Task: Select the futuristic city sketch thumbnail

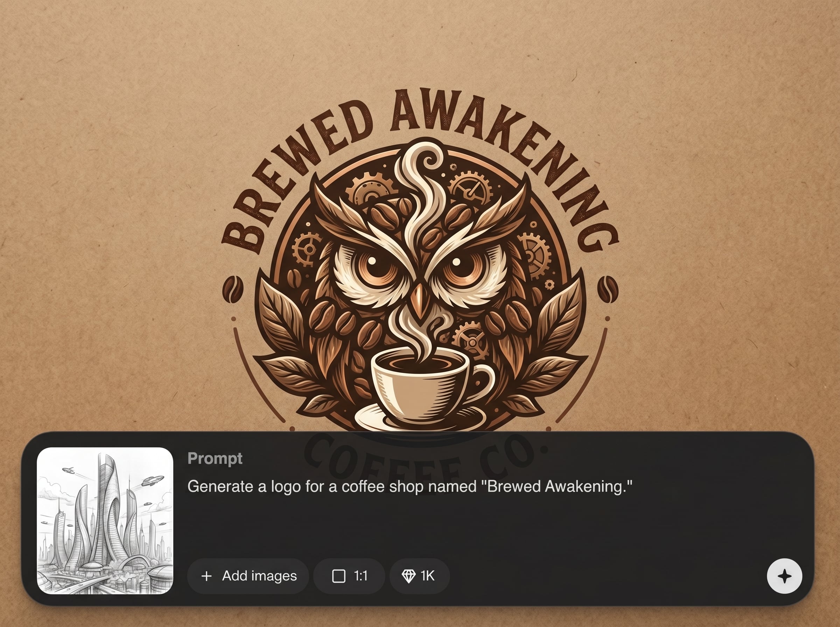Action: pyautogui.click(x=105, y=520)
